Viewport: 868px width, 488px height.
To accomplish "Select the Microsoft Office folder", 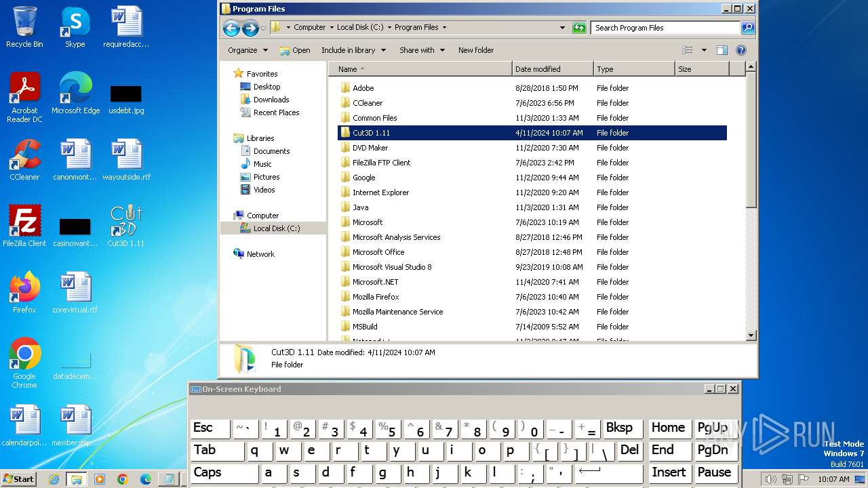I will [x=378, y=252].
